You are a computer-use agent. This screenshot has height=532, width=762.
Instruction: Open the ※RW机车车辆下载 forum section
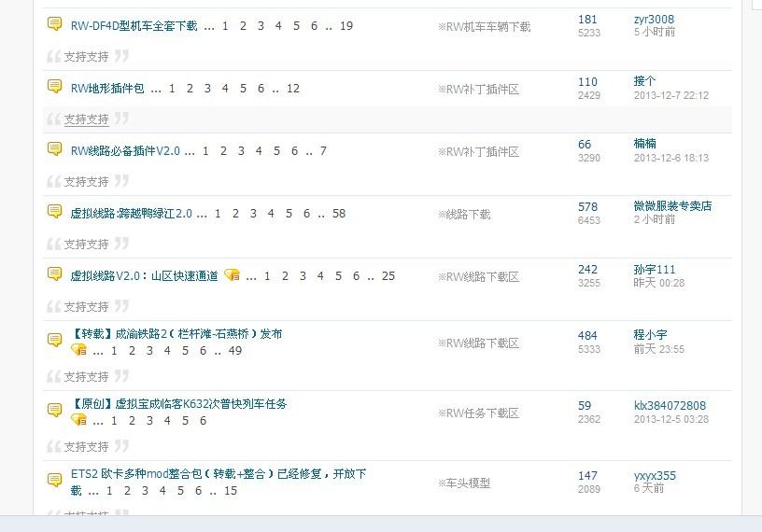pyautogui.click(x=484, y=27)
